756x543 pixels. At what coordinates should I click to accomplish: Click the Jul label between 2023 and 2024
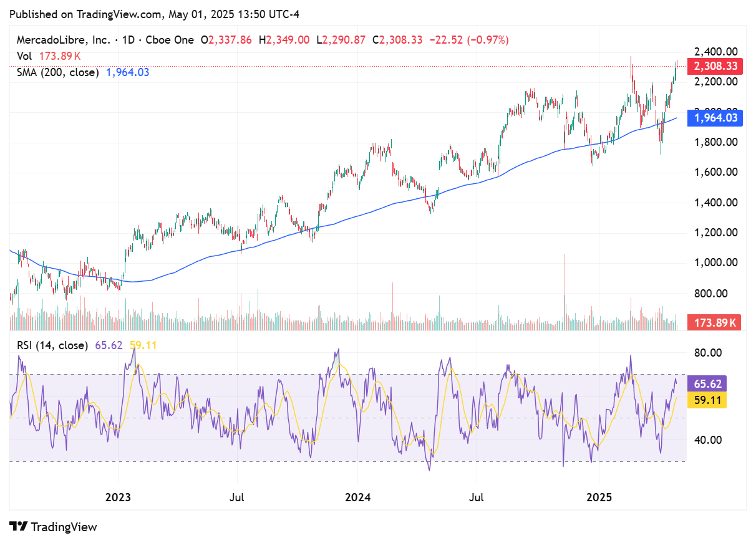tap(237, 498)
